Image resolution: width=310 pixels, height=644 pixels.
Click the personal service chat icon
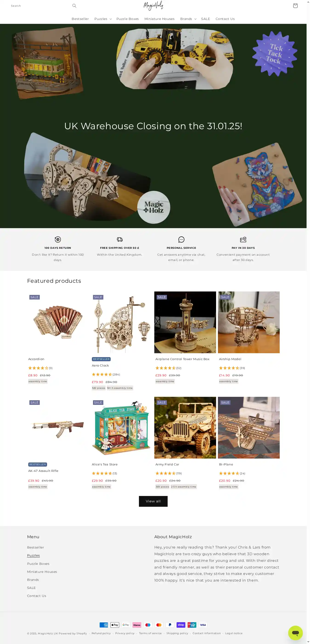point(181,240)
